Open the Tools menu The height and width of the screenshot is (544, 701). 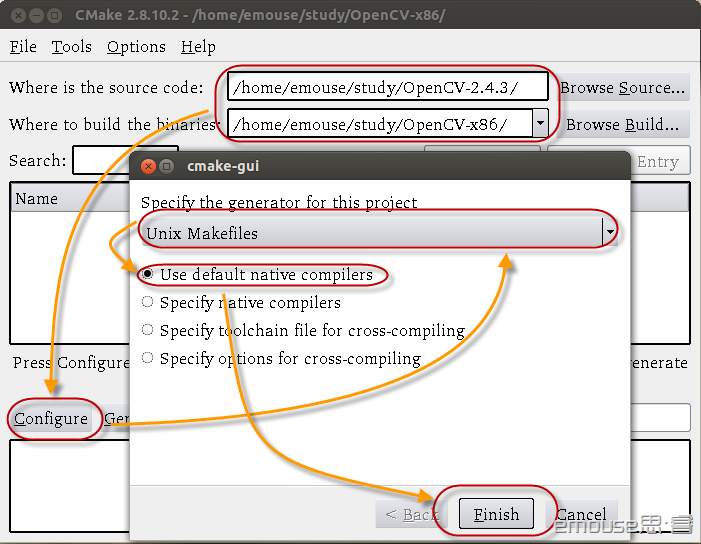72,46
